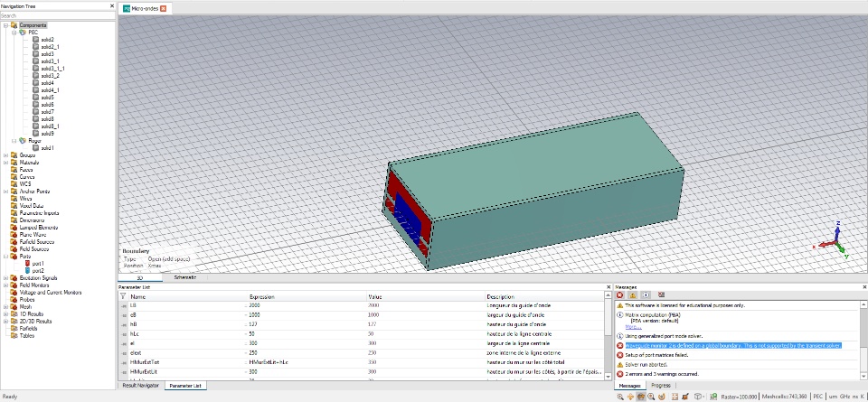Image resolution: width=868 pixels, height=402 pixels.
Task: Select the solid3_1_1 tree item
Action: pyautogui.click(x=52, y=69)
